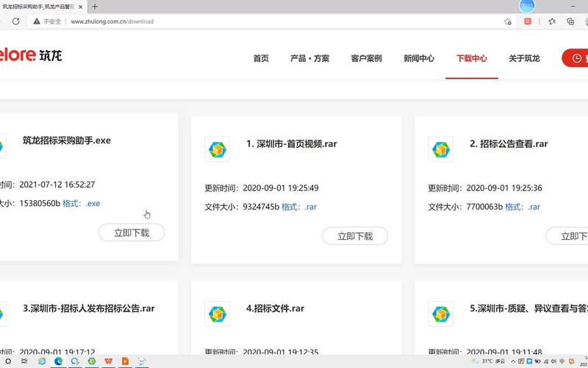Click timestamp 2020-09-01 19:25:49
This screenshot has width=588, height=368.
click(x=281, y=188)
